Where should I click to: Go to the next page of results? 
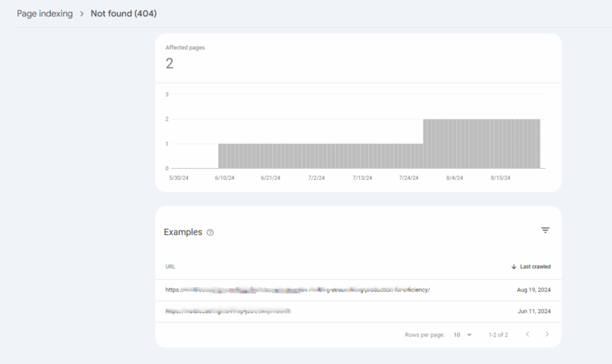click(x=547, y=334)
